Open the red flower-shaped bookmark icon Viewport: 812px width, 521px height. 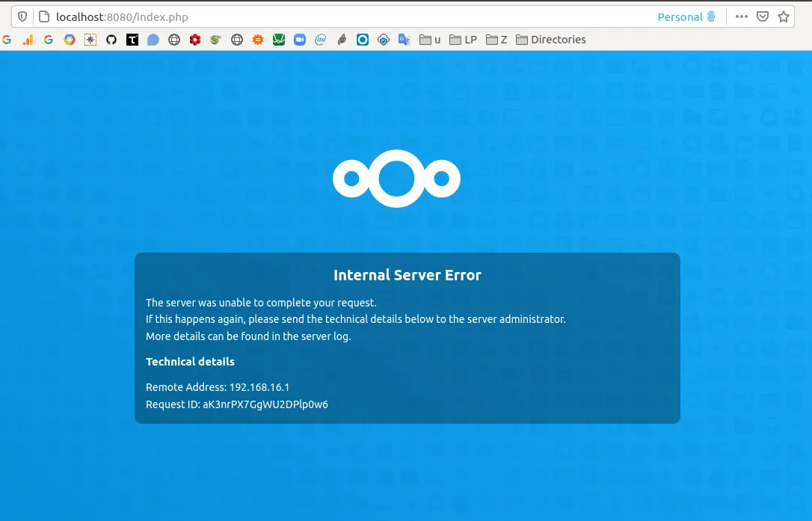click(195, 40)
